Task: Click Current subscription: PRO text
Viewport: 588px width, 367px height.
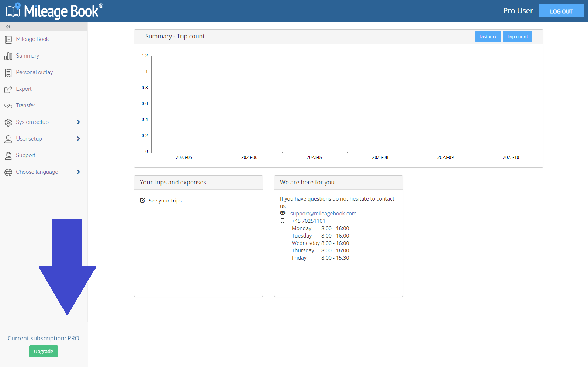Action: tap(44, 338)
